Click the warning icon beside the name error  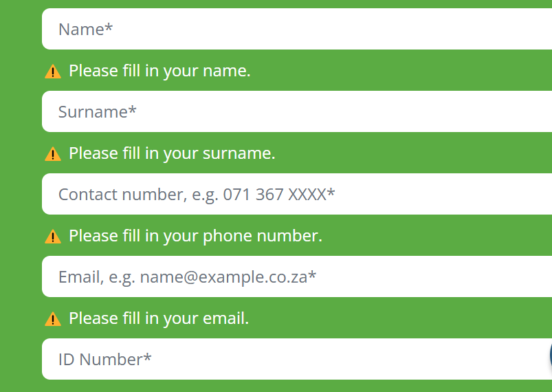(x=53, y=72)
